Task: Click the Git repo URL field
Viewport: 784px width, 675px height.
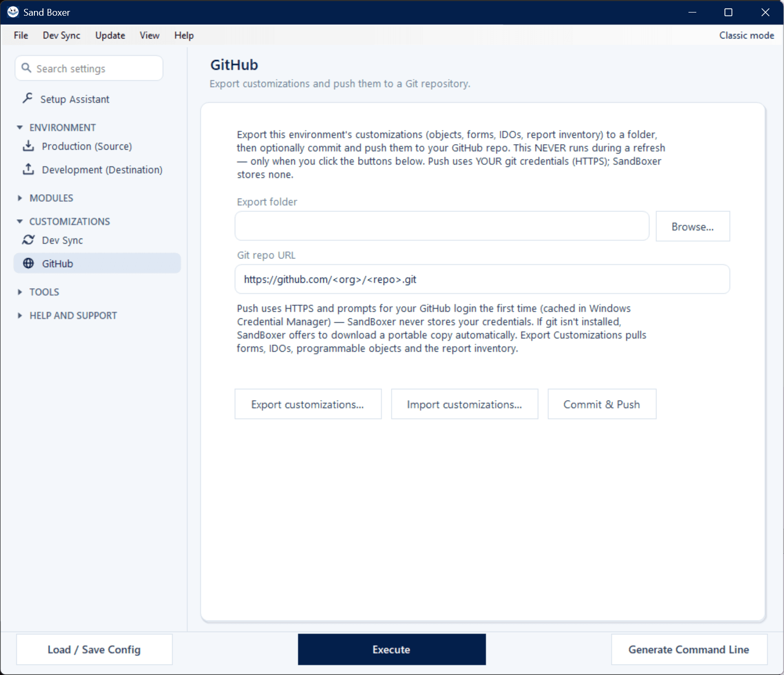Action: (482, 279)
